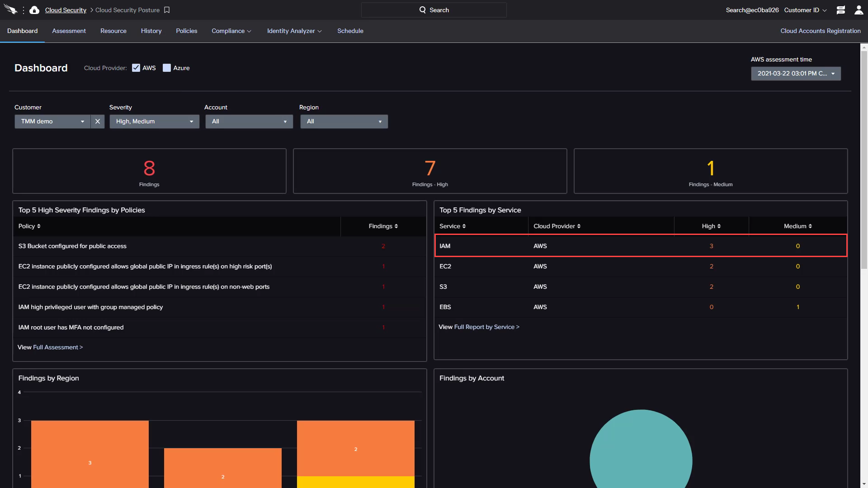Click the S3 service row
This screenshot has width=868, height=488.
pyautogui.click(x=641, y=287)
